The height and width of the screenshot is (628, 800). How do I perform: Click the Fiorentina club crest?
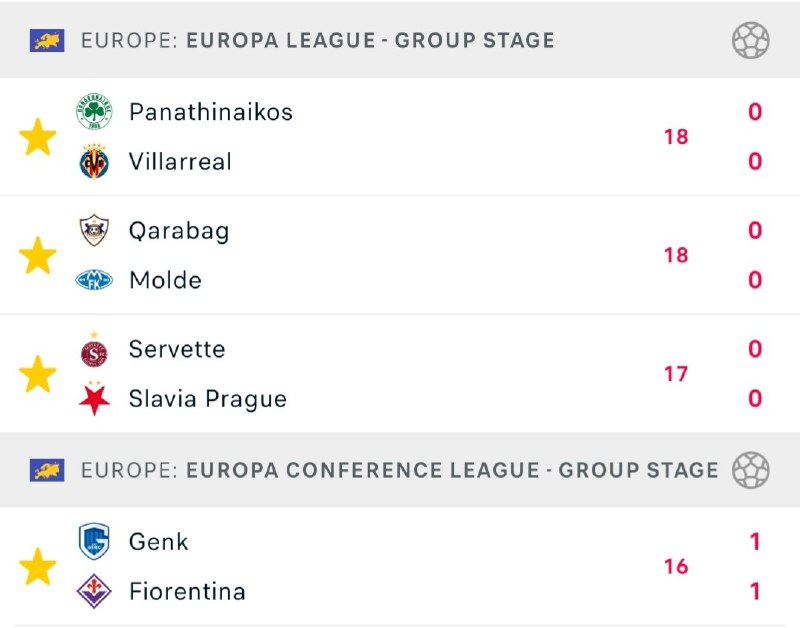pos(95,591)
